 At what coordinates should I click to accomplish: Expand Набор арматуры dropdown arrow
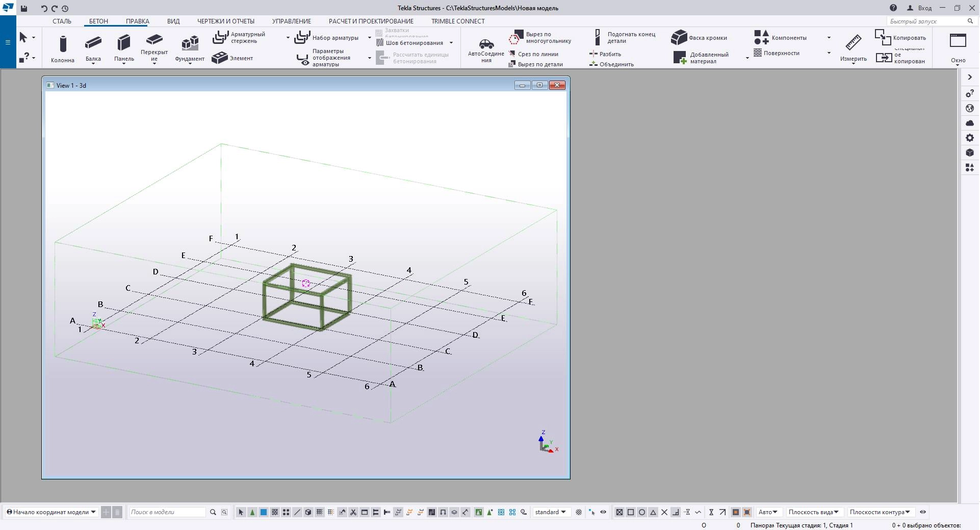tap(370, 37)
